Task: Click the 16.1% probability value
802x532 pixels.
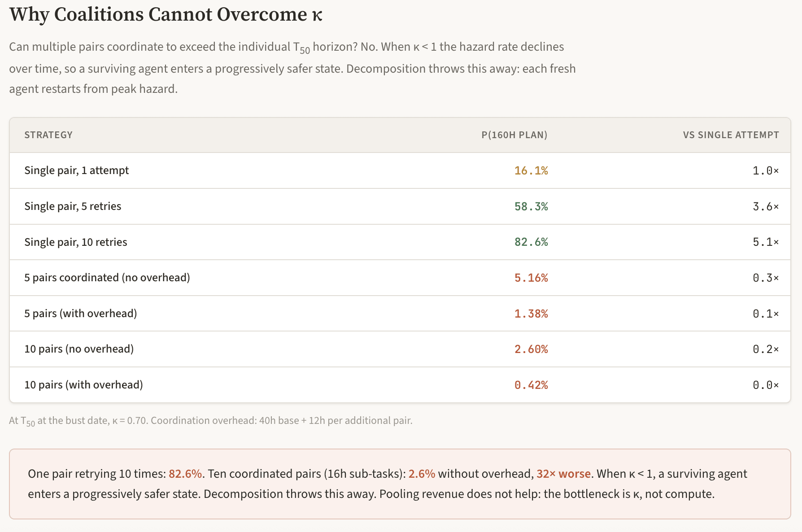Action: coord(531,170)
